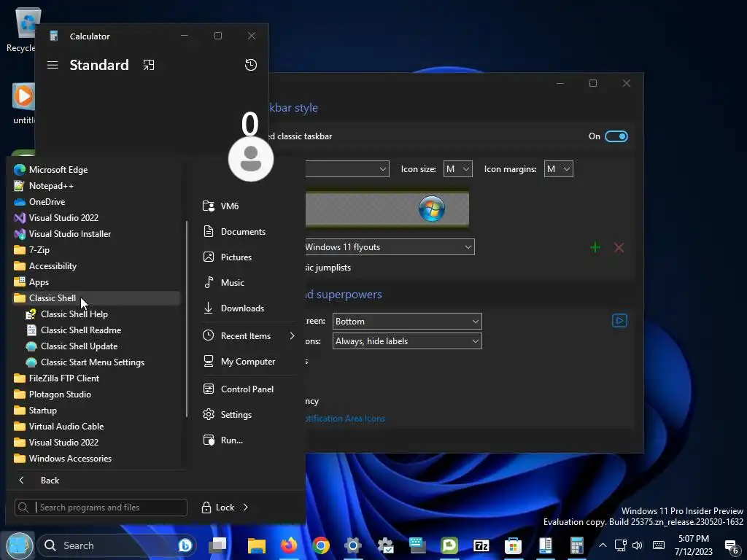Open Music from start menu
Viewport: 747px width, 560px height.
(223, 283)
